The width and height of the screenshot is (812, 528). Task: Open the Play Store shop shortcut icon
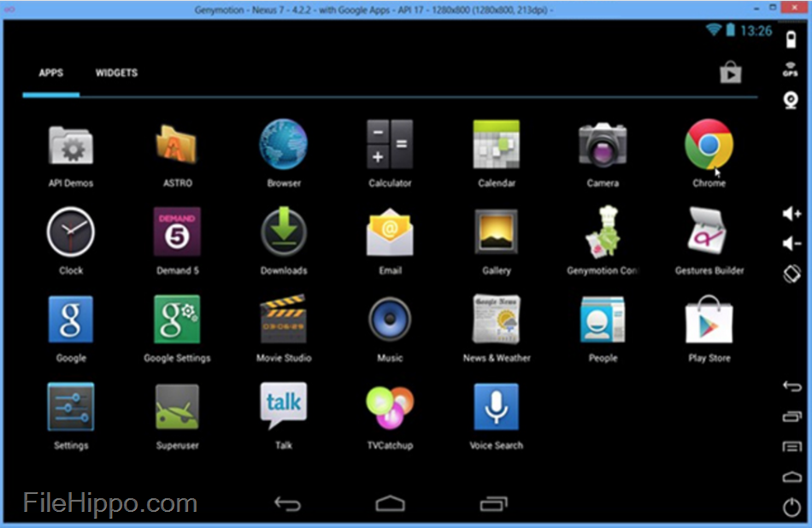731,73
